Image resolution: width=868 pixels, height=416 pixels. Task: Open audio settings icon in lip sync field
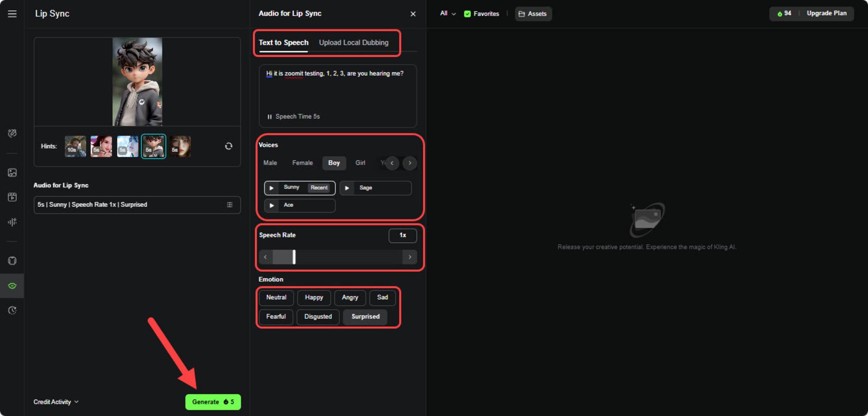tap(230, 205)
